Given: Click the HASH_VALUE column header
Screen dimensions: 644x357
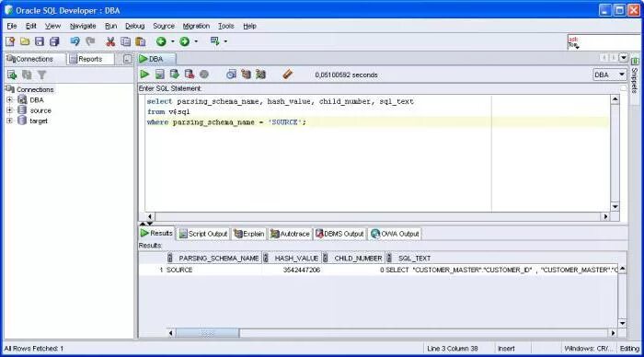Looking at the screenshot, I should [x=292, y=258].
